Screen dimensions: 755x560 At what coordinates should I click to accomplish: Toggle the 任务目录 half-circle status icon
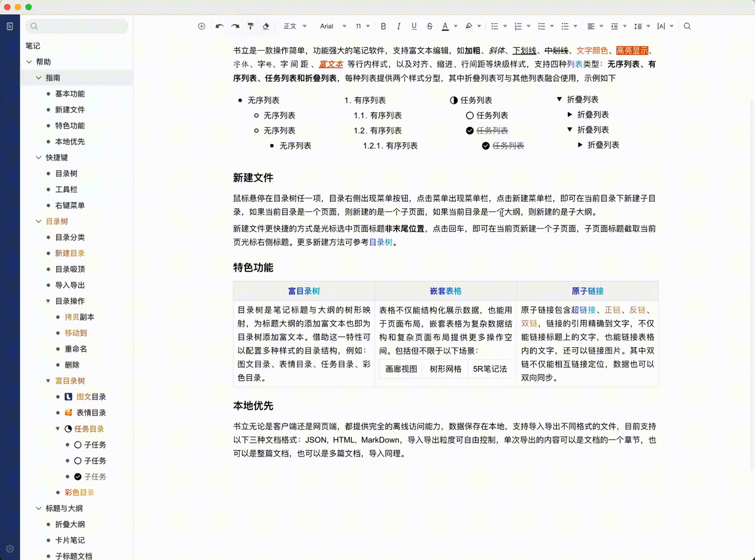coord(68,429)
